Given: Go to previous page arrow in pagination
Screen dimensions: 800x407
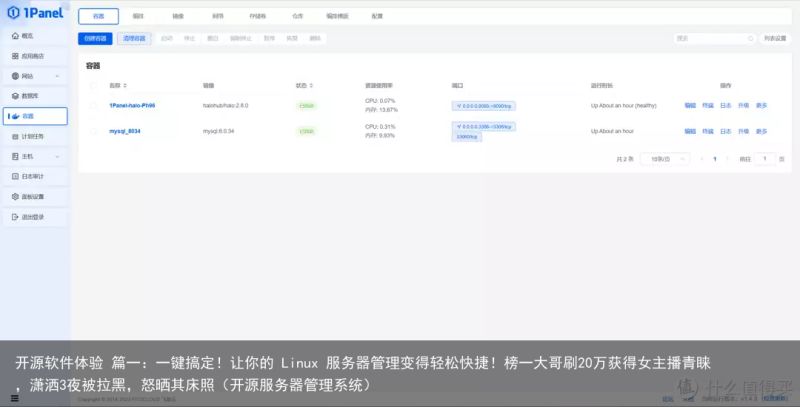Looking at the screenshot, I should click(x=702, y=159).
